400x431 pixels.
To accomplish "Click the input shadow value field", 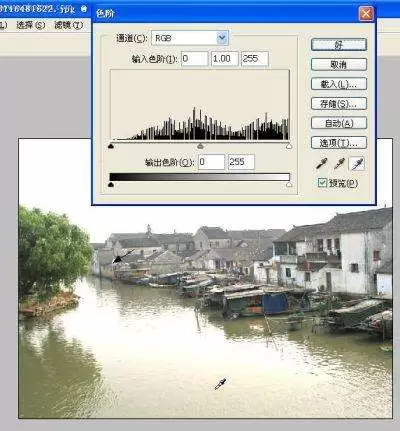I will pos(195,59).
